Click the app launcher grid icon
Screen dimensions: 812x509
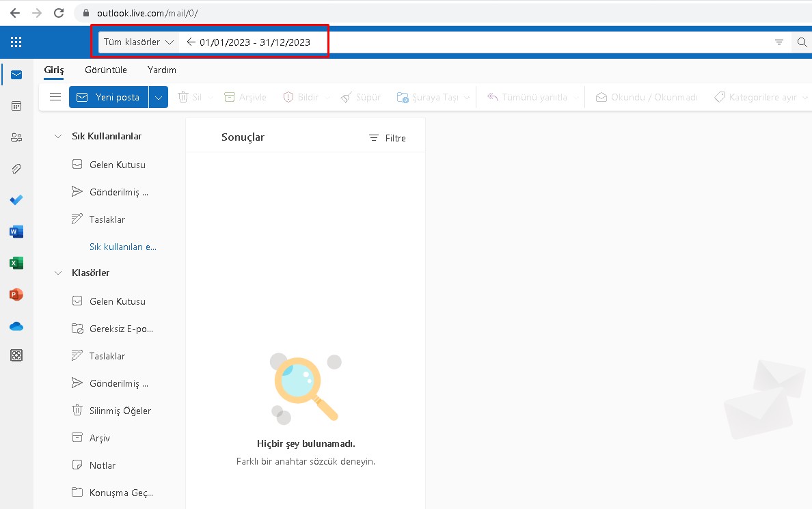point(16,42)
